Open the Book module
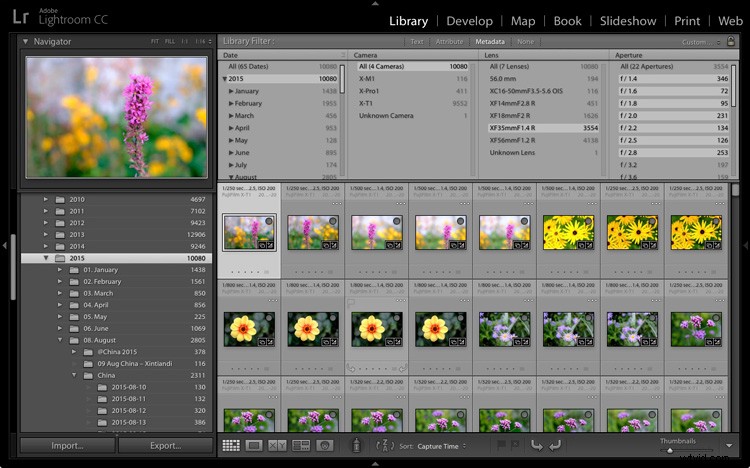This screenshot has width=750, height=468. pyautogui.click(x=567, y=21)
